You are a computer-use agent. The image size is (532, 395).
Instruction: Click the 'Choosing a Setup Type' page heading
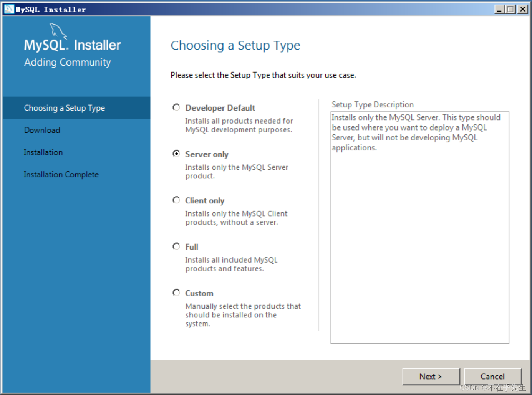[x=235, y=46]
